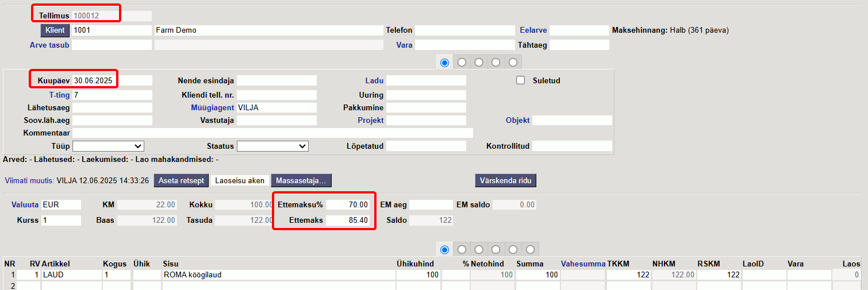868x290 pixels.
Task: Click the Valuuta link
Action: (25, 204)
